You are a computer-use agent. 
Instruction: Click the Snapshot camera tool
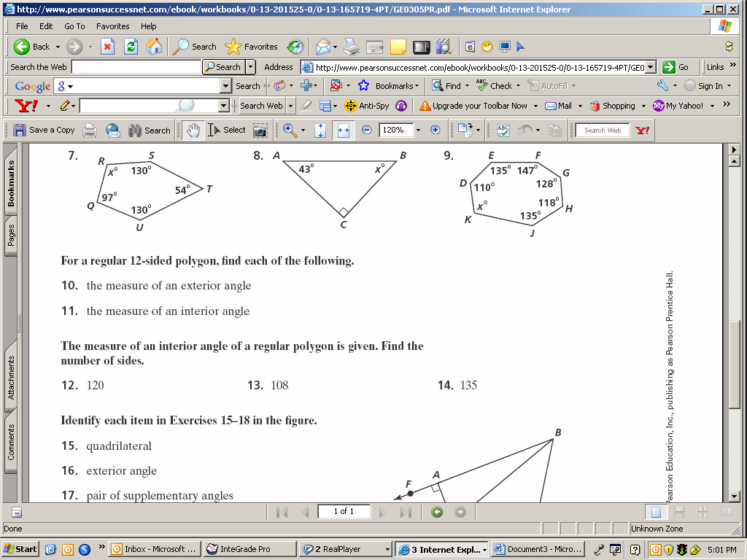click(x=260, y=131)
